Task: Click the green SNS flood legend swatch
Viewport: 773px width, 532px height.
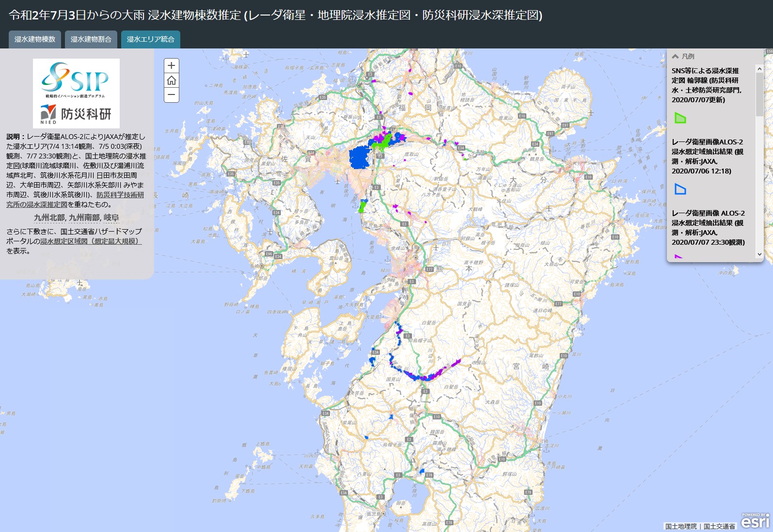Action: tap(680, 118)
